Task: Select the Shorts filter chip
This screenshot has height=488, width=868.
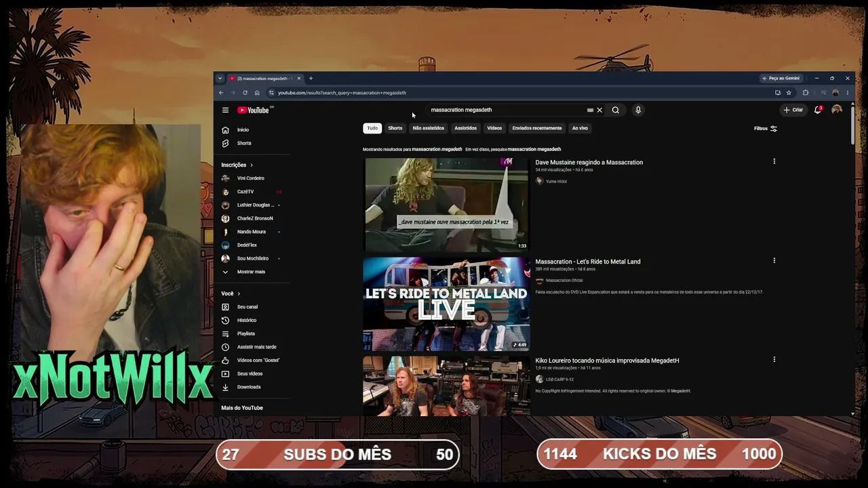Action: 395,128
